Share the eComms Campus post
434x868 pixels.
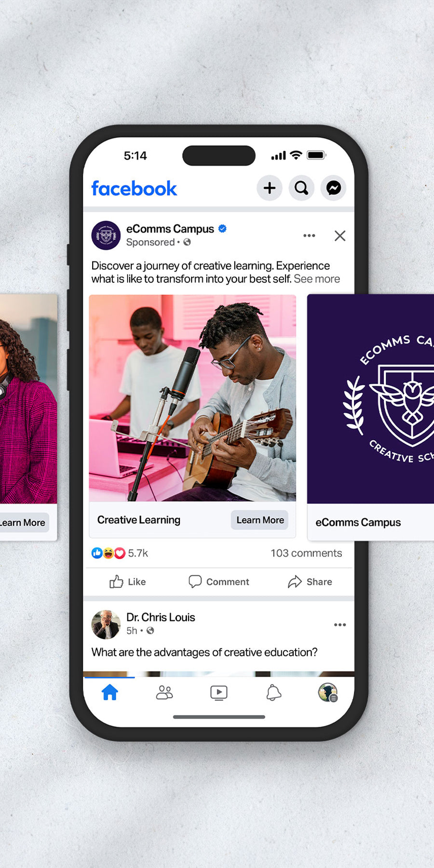[310, 582]
